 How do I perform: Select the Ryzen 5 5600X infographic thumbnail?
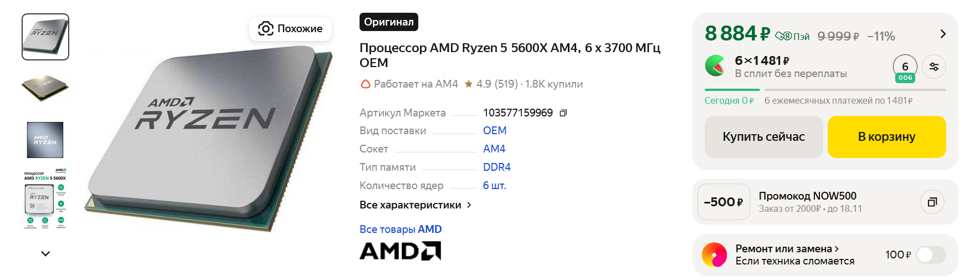tap(45, 200)
